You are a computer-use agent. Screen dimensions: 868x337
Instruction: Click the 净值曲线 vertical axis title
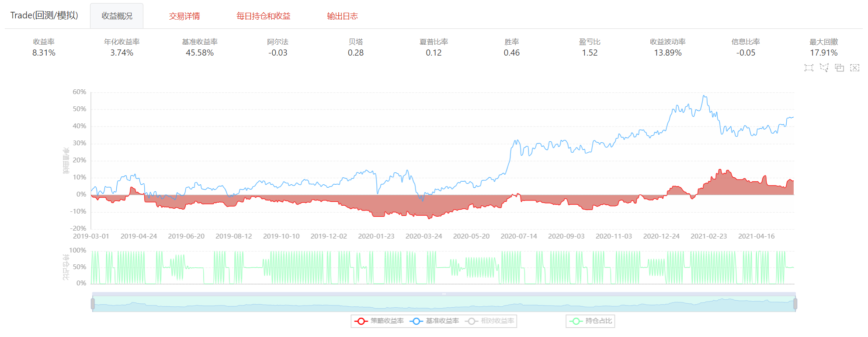[x=66, y=161]
